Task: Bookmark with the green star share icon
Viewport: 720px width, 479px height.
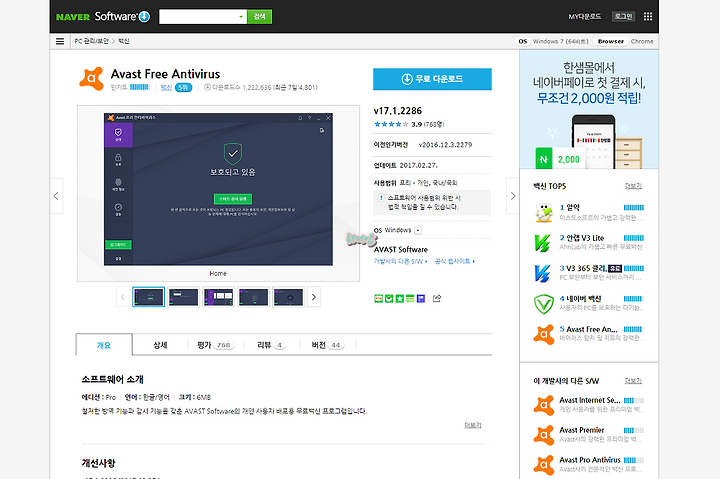Action: click(x=399, y=299)
